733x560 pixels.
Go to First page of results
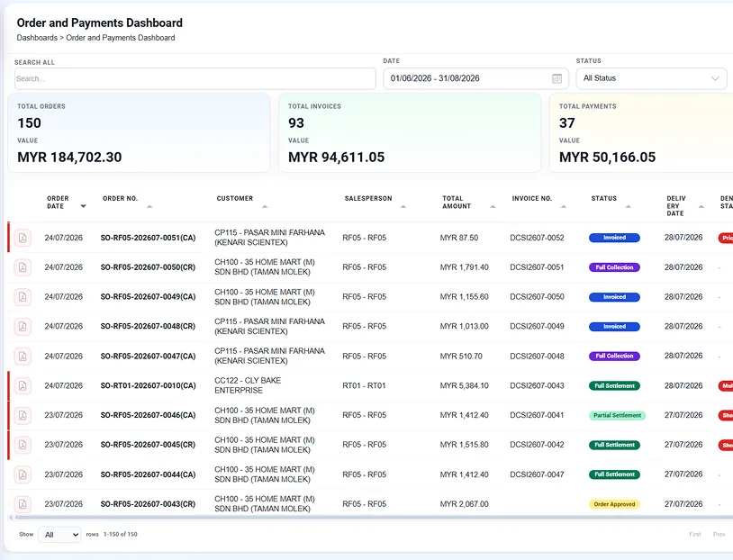pyautogui.click(x=694, y=534)
